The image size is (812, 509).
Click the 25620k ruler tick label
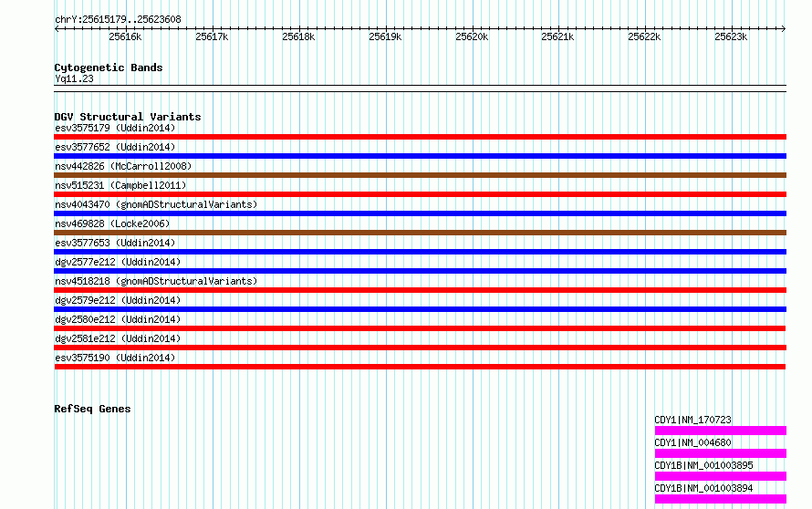(472, 36)
